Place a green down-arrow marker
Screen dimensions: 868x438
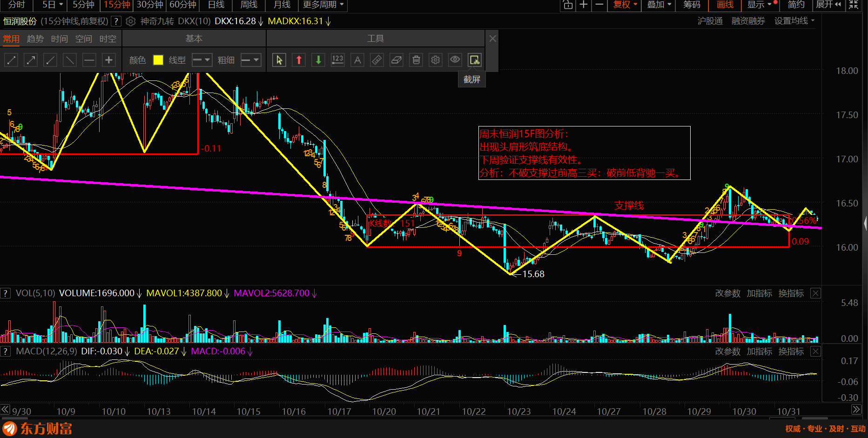pos(318,60)
